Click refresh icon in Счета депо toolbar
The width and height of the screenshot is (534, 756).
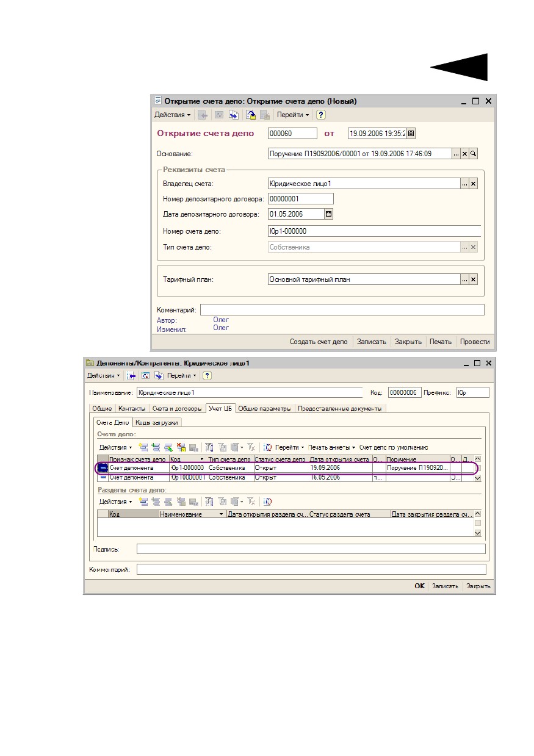(x=268, y=447)
